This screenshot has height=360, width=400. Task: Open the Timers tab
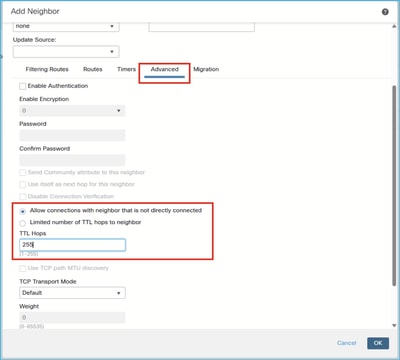point(126,69)
